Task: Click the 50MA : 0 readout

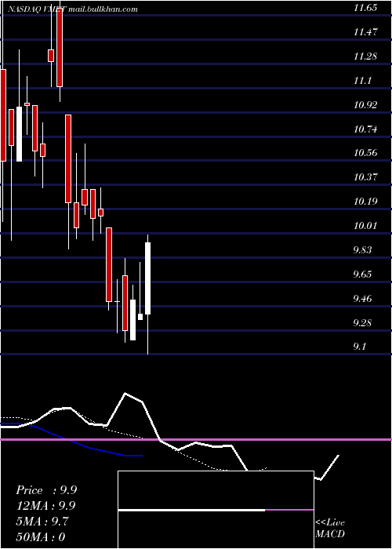Action: 41,536
